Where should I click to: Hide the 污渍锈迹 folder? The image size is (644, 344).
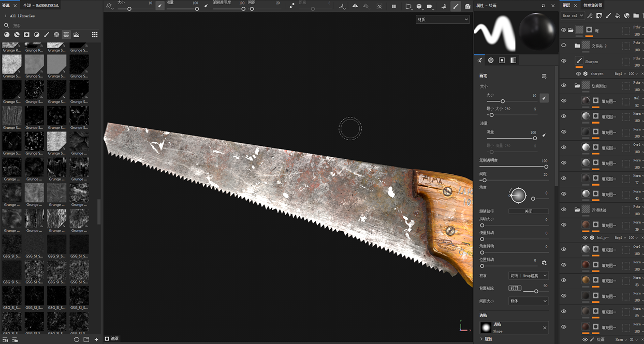(564, 210)
